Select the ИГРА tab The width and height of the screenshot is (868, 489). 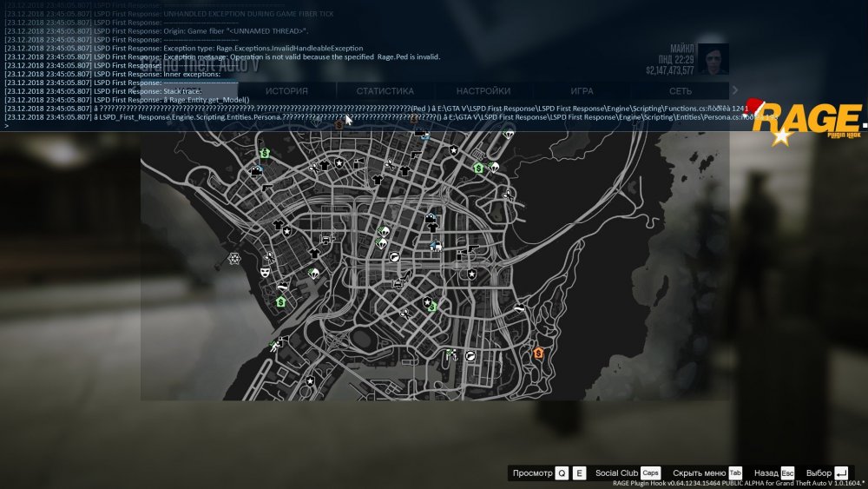click(582, 91)
